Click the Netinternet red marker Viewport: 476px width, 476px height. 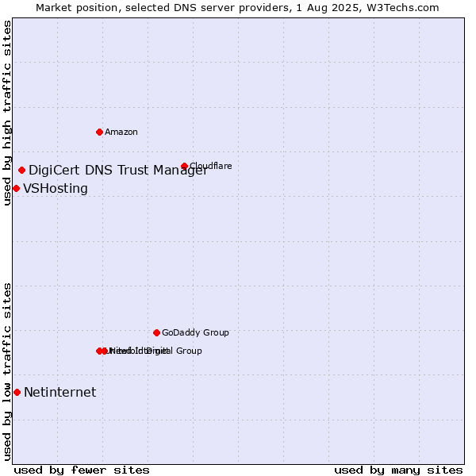pos(17,392)
